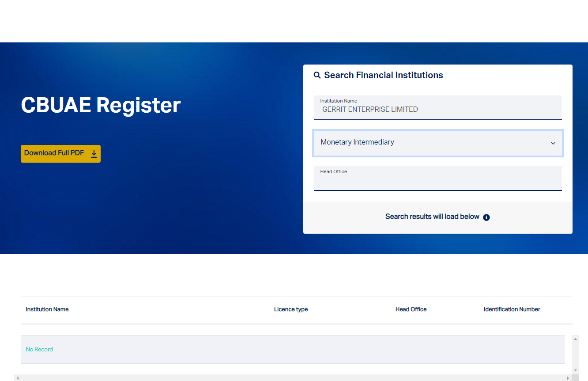Focus the Institution Name input field
This screenshot has width=588, height=381.
[437, 107]
